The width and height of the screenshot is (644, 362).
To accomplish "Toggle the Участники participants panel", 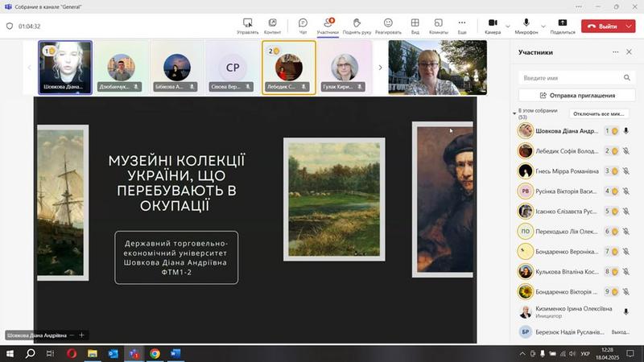I will pos(328,27).
